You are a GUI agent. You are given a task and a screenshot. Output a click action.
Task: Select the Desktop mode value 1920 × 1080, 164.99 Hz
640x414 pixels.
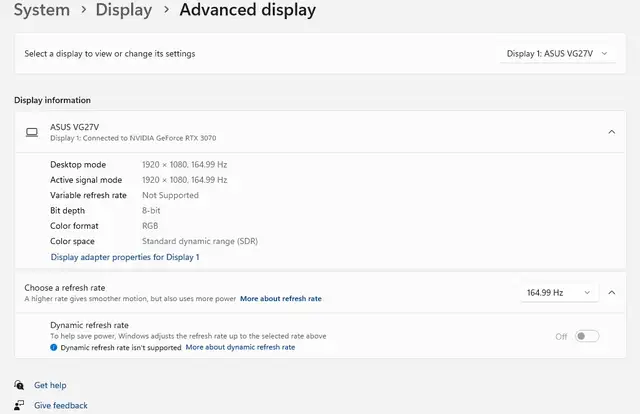coord(184,165)
